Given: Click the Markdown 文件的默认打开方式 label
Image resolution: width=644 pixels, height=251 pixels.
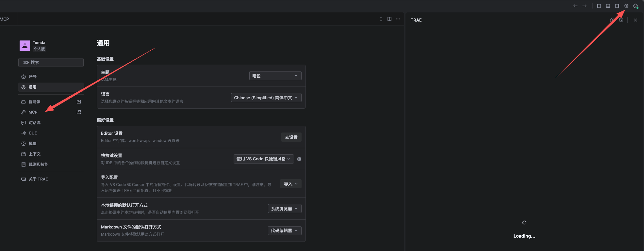Looking at the screenshot, I should click(x=131, y=227).
